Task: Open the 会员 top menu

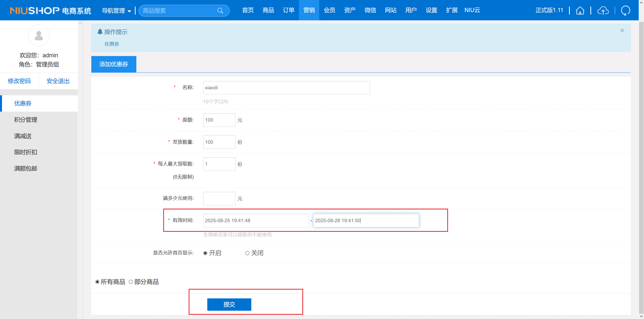Action: [x=329, y=10]
